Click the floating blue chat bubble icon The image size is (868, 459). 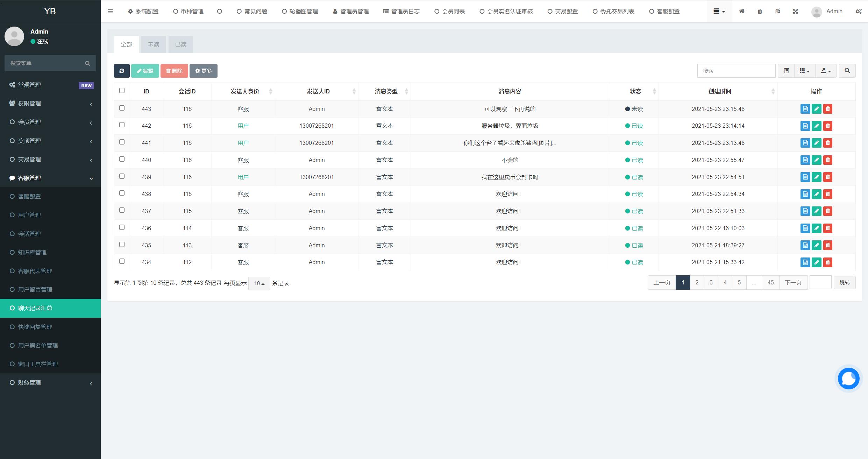pyautogui.click(x=848, y=378)
